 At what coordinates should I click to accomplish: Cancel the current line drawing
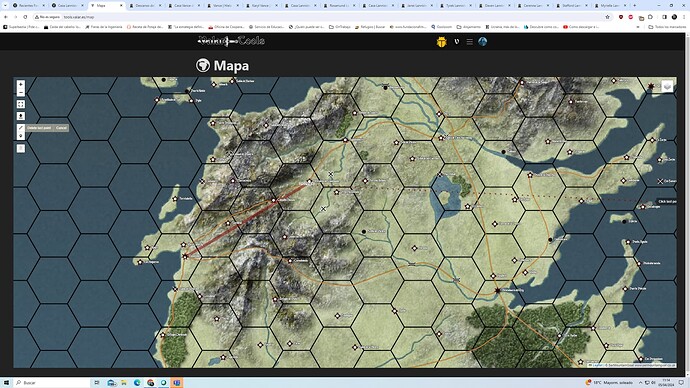[61, 128]
